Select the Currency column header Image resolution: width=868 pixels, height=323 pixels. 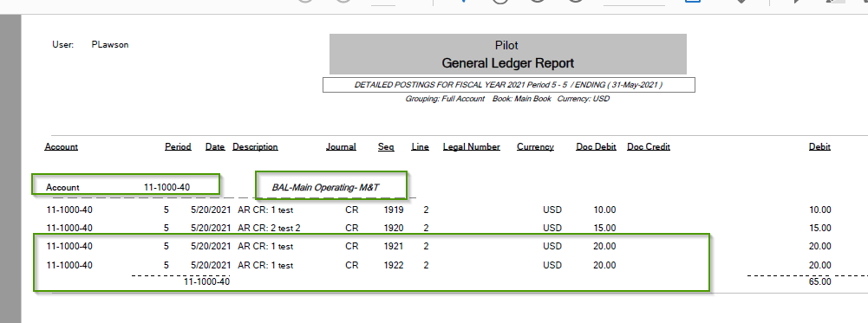coord(535,146)
